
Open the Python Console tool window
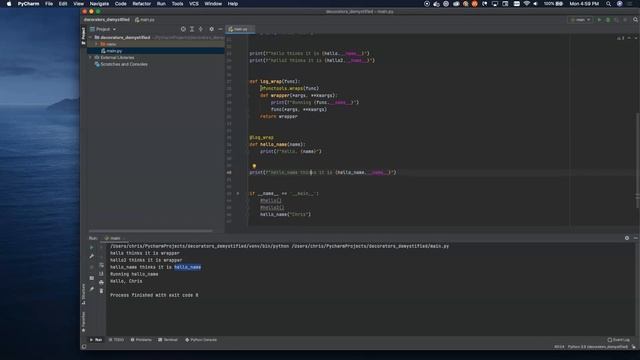(x=201, y=340)
